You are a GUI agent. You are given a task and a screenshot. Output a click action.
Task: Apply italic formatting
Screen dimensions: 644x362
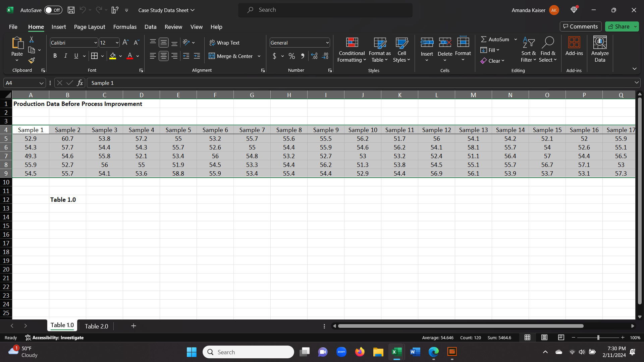66,56
